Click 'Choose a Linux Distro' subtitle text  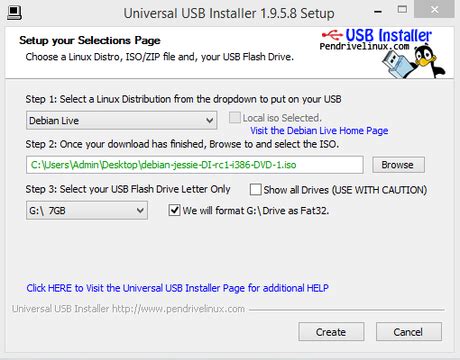click(160, 57)
